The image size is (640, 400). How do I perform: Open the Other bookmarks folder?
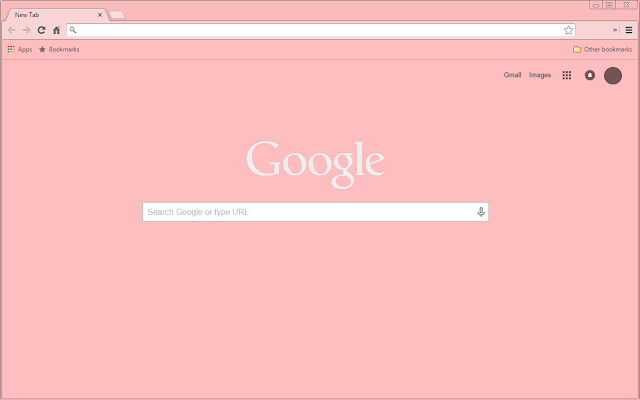[602, 49]
